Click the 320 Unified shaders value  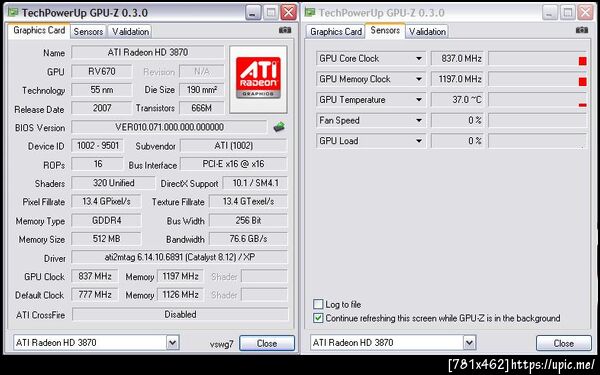tap(113, 183)
